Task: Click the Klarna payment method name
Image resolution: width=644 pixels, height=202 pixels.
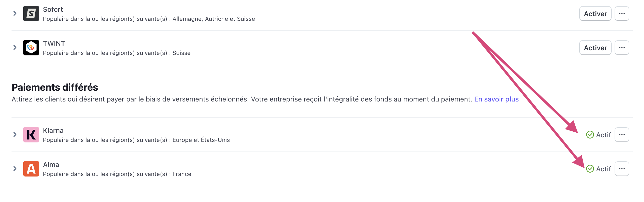Action: click(x=53, y=130)
